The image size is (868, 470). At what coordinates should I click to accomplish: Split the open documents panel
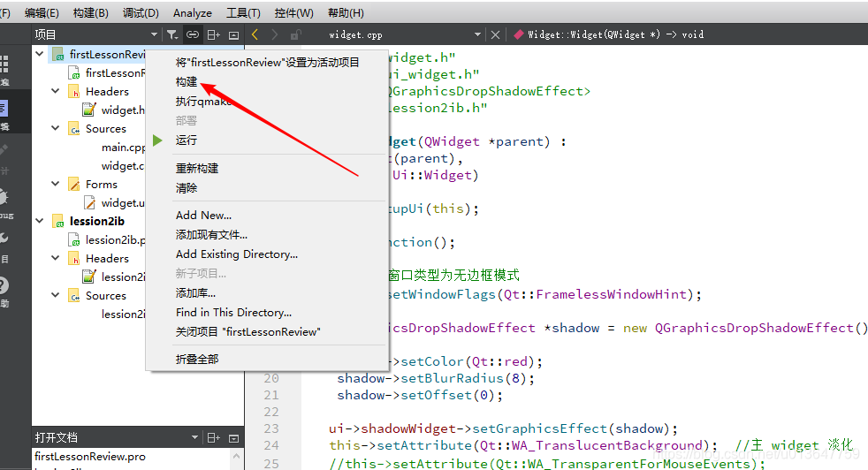click(213, 438)
